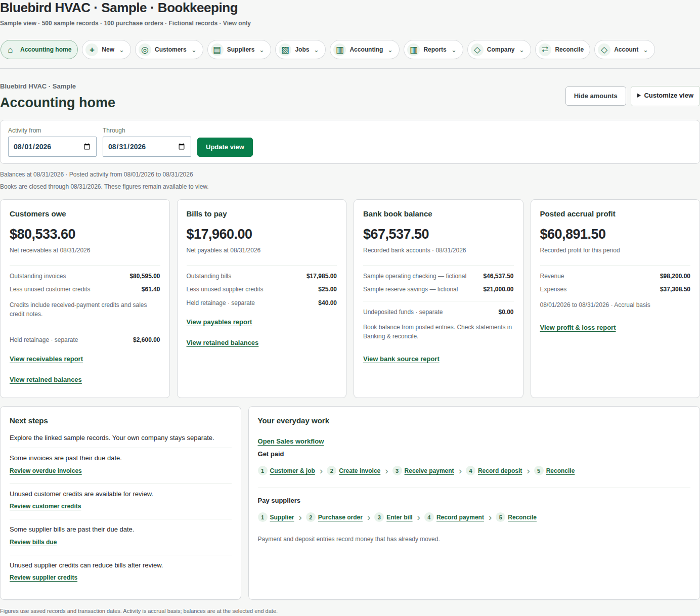This screenshot has height=616, width=700.
Task: Expand the New menu chevron
Action: pos(121,51)
